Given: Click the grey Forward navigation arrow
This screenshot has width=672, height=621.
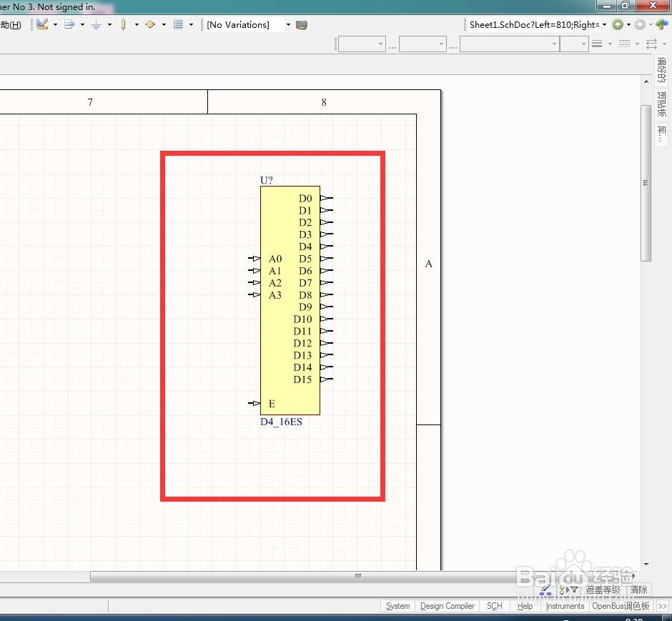Looking at the screenshot, I should [639, 25].
